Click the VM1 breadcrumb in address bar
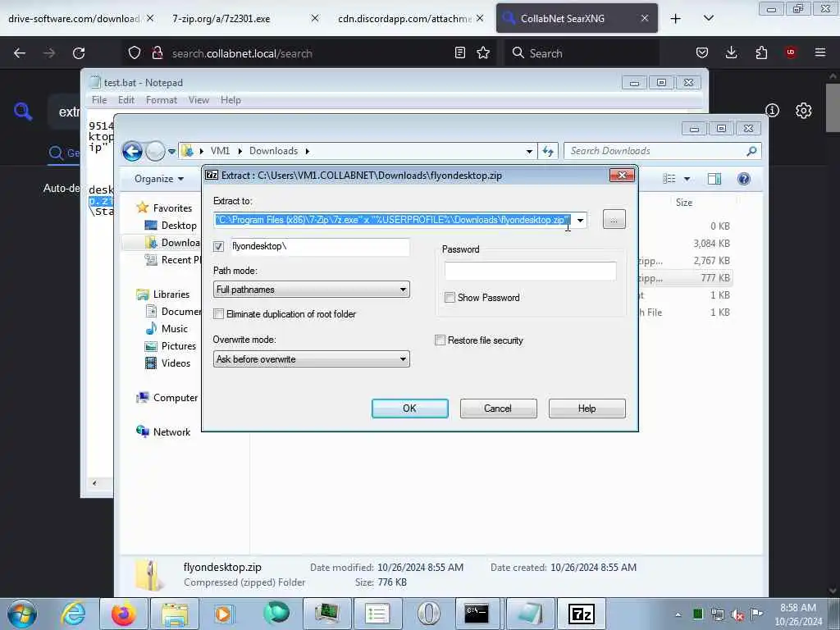The image size is (840, 630). (220, 151)
